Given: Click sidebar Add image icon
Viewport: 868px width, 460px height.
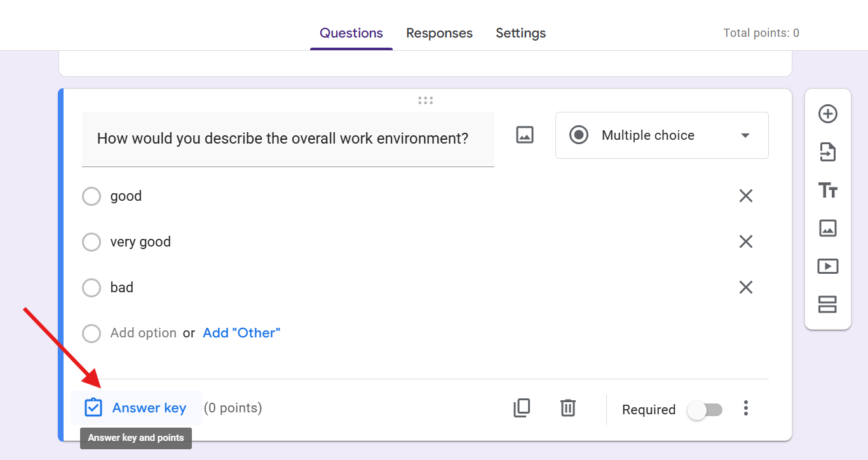Looking at the screenshot, I should click(x=827, y=228).
